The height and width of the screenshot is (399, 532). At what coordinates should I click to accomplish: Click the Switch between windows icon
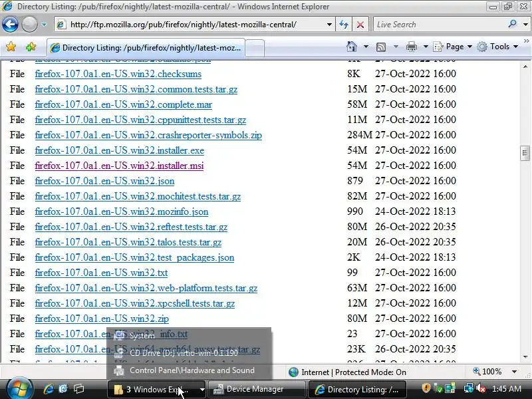pos(78,389)
